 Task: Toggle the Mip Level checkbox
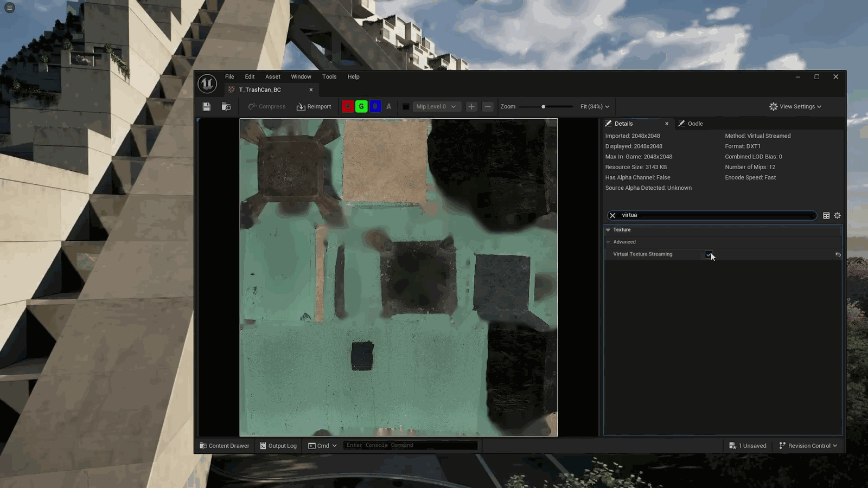click(x=406, y=107)
